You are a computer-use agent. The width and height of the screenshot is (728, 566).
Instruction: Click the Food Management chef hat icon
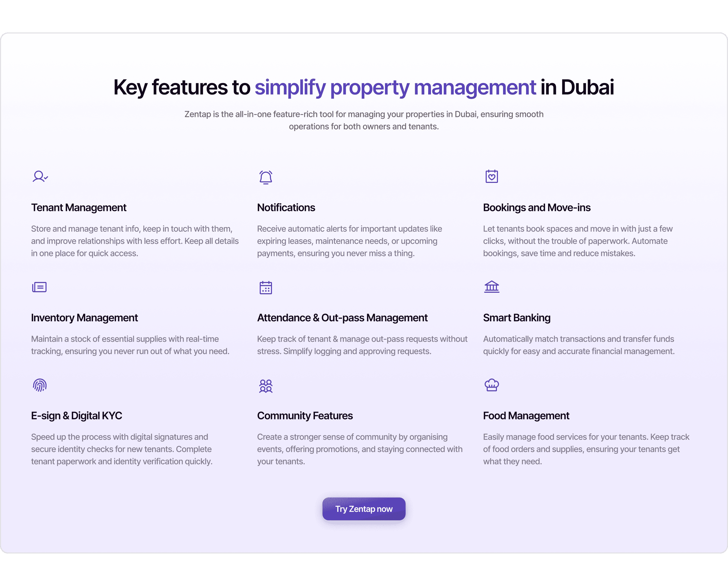click(x=492, y=385)
